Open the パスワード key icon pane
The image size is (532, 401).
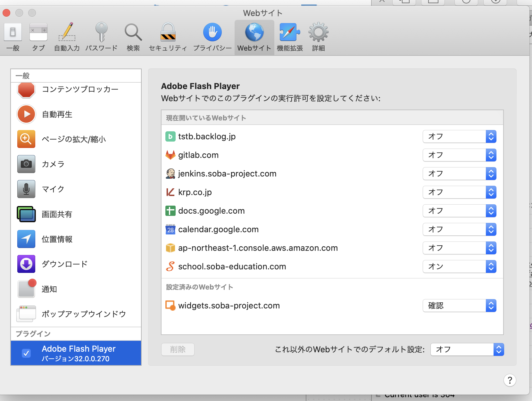click(101, 37)
